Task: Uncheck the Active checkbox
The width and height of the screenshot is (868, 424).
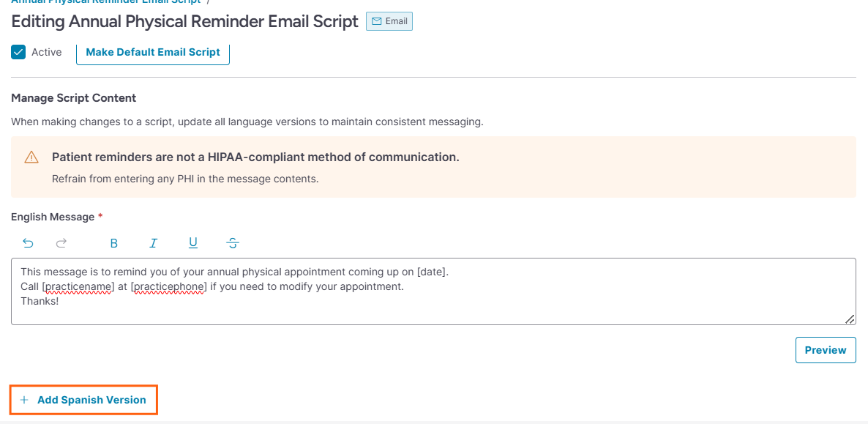Action: click(x=19, y=52)
